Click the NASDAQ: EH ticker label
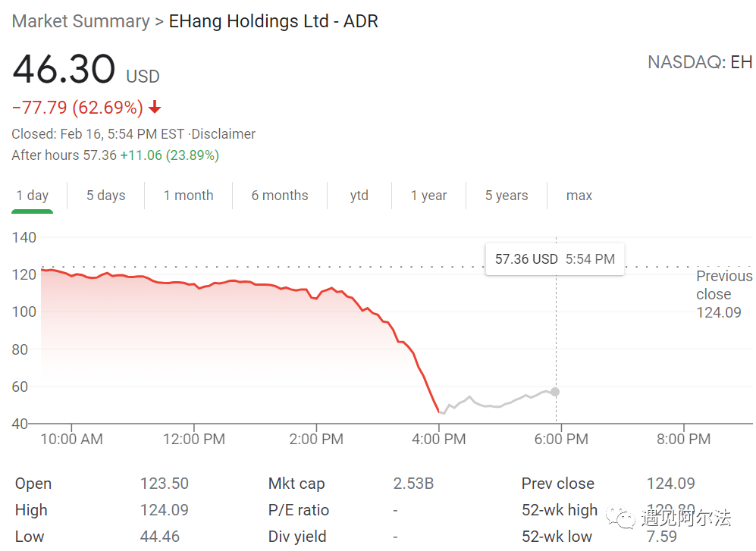Viewport: 756px width, 551px height. pos(700,62)
